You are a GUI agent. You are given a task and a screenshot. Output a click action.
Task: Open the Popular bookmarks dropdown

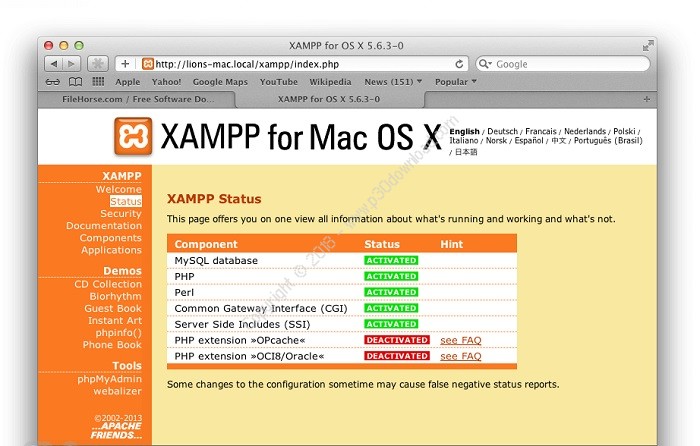[456, 82]
